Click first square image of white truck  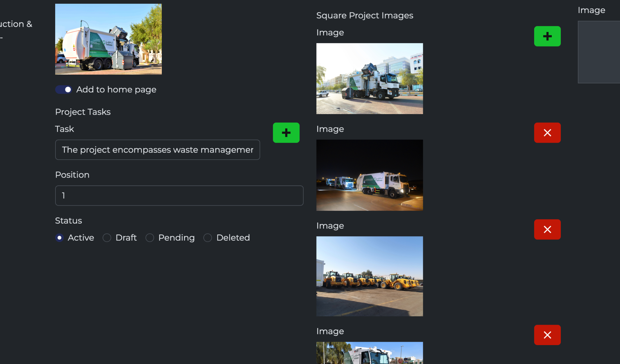370,79
